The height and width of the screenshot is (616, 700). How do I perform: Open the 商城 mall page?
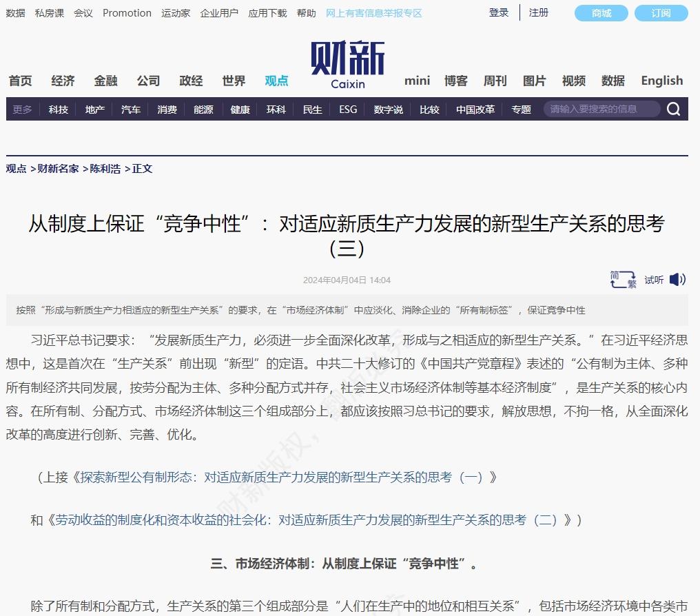pos(600,13)
